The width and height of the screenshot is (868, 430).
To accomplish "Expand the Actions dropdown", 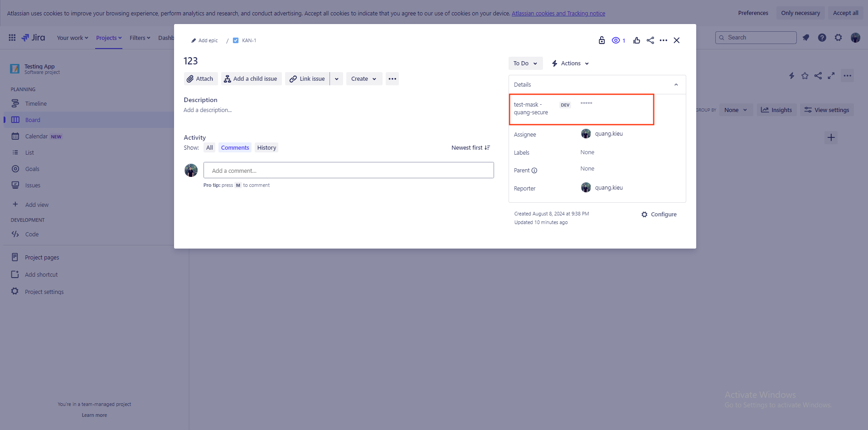I will [x=570, y=64].
